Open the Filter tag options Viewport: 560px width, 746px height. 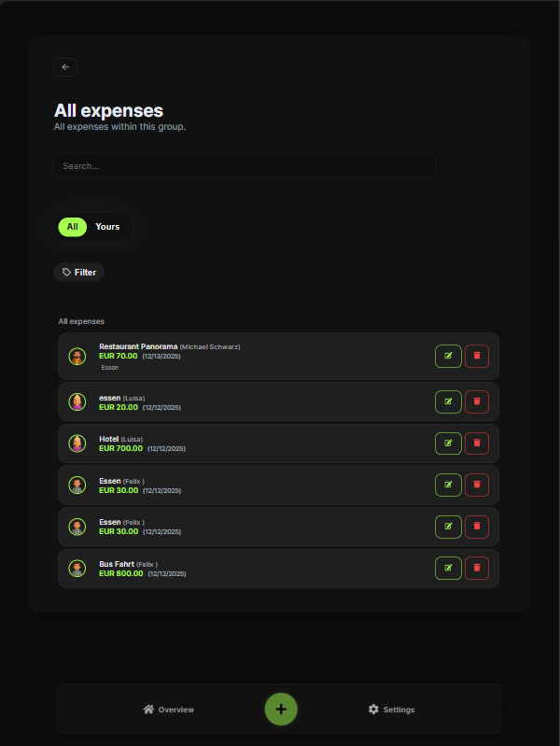pos(79,273)
